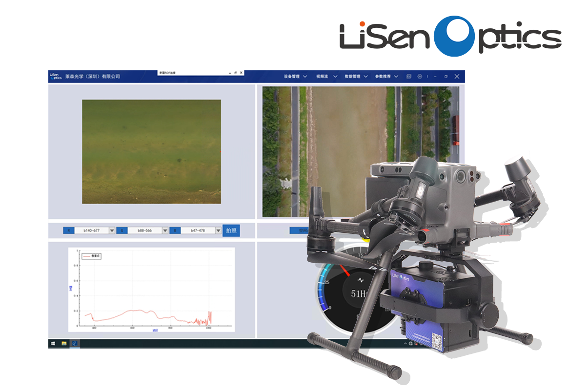Open the settings gear in title bar
This screenshot has height=392, width=588.
point(420,77)
